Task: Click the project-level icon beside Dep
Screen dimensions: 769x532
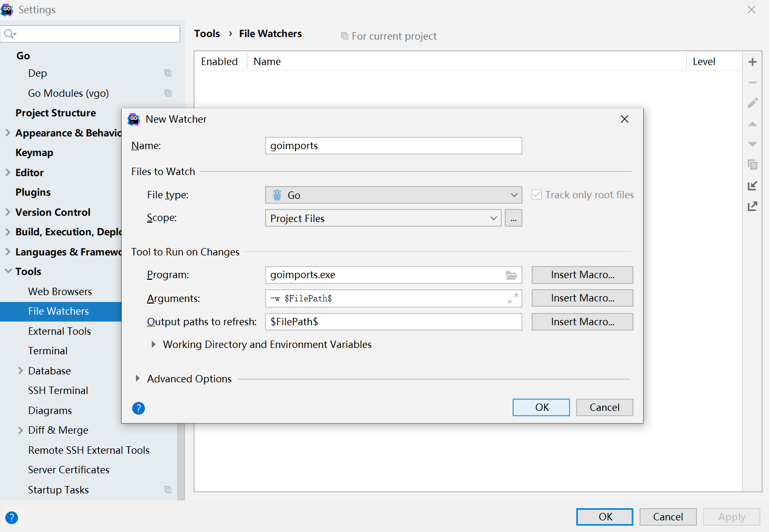Action: 168,73
